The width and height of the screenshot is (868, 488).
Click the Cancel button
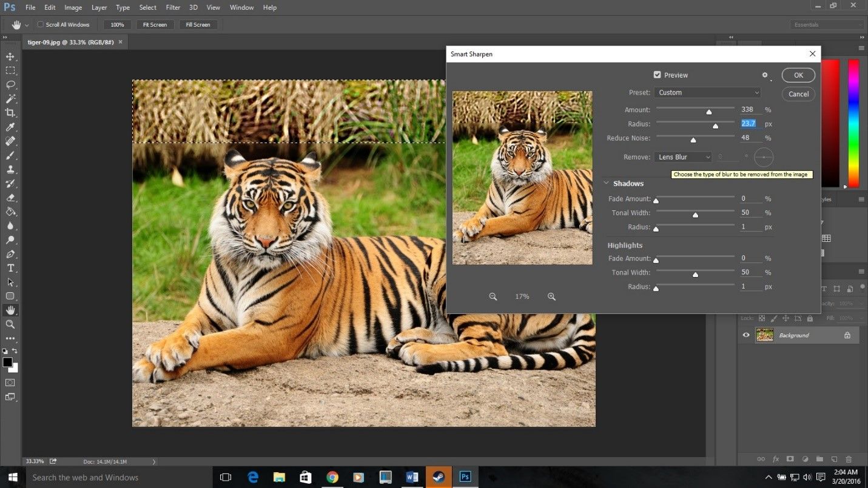(798, 94)
